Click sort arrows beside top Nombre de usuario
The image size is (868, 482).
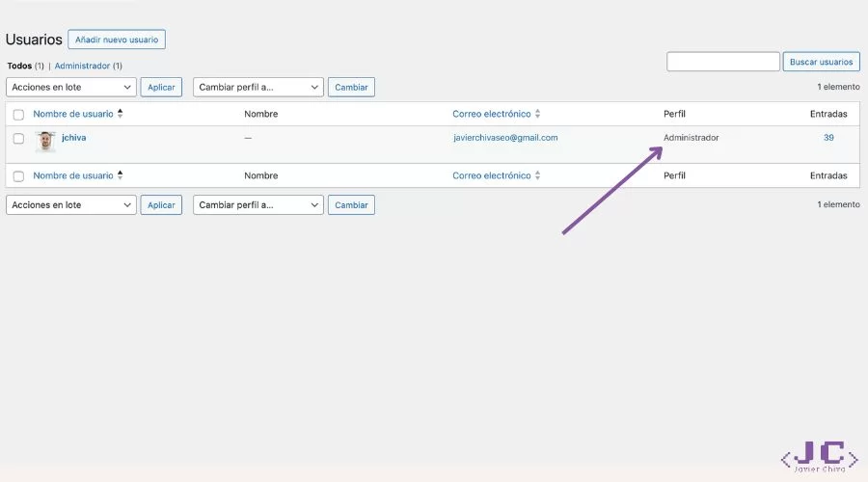click(x=120, y=114)
